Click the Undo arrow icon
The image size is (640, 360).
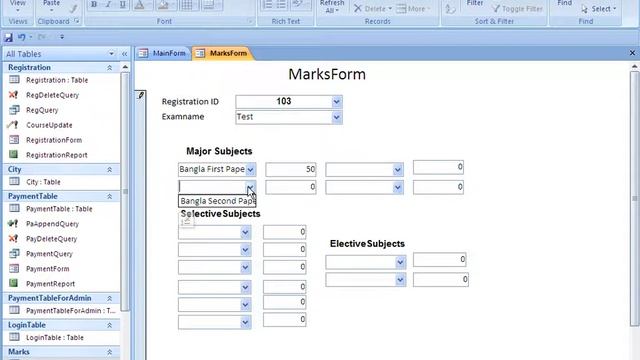(21, 37)
